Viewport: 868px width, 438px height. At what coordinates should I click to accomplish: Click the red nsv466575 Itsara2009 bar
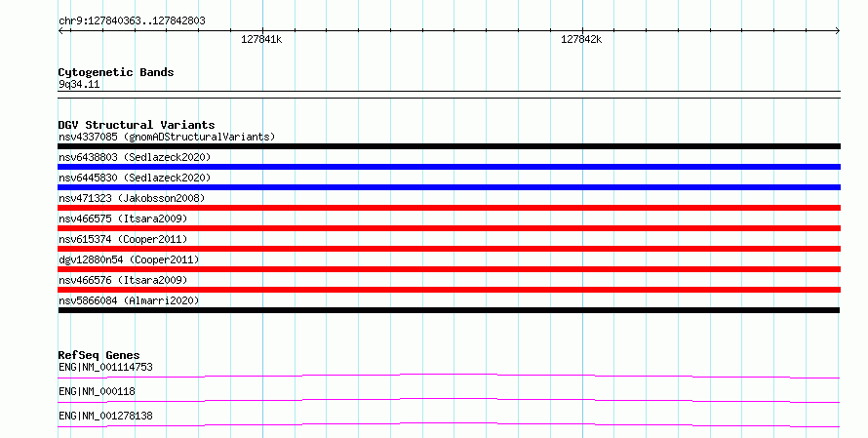(x=449, y=228)
